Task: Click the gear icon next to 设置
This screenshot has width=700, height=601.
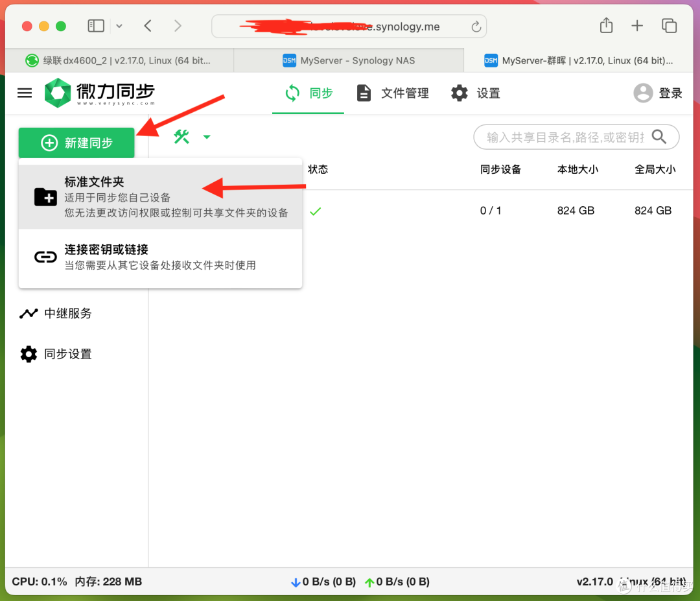Action: 459,93
